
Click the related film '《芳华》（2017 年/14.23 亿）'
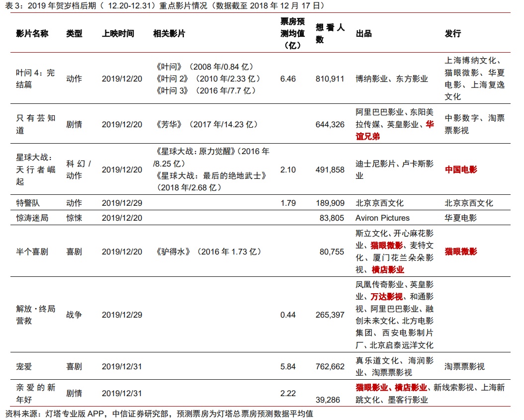point(207,124)
